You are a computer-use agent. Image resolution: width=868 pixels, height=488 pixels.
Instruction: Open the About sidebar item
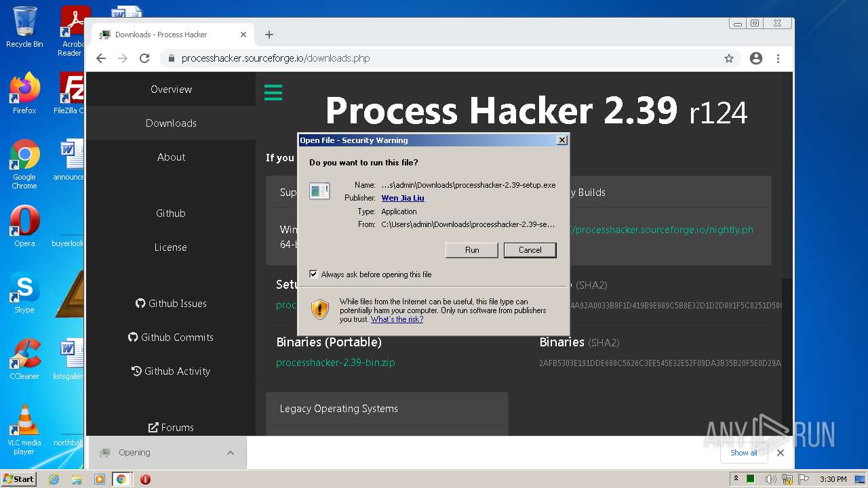coord(171,157)
